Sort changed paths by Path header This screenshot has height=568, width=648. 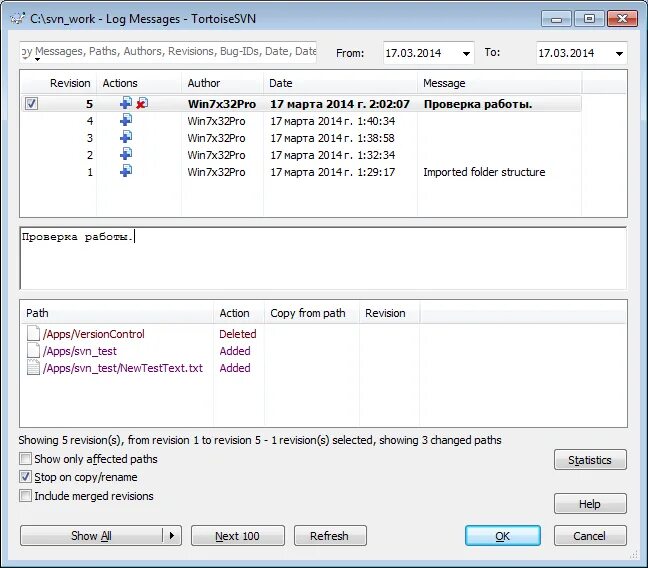(117, 313)
